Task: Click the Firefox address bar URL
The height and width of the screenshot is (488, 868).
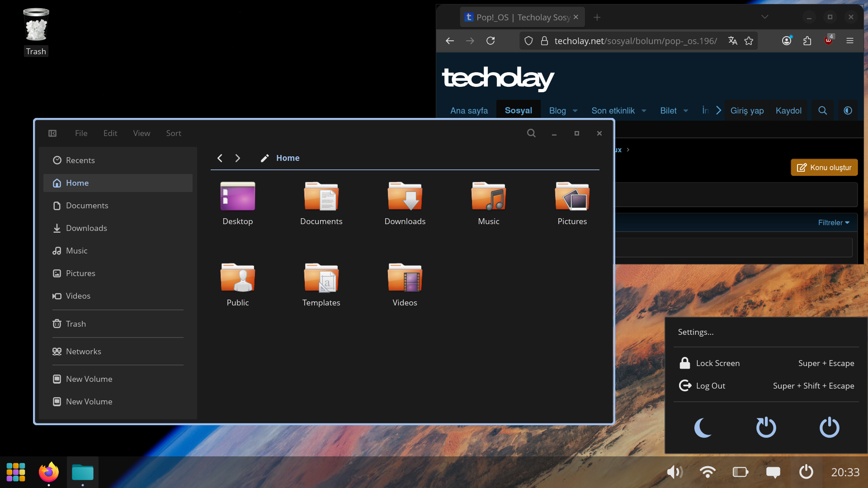Action: (x=636, y=41)
